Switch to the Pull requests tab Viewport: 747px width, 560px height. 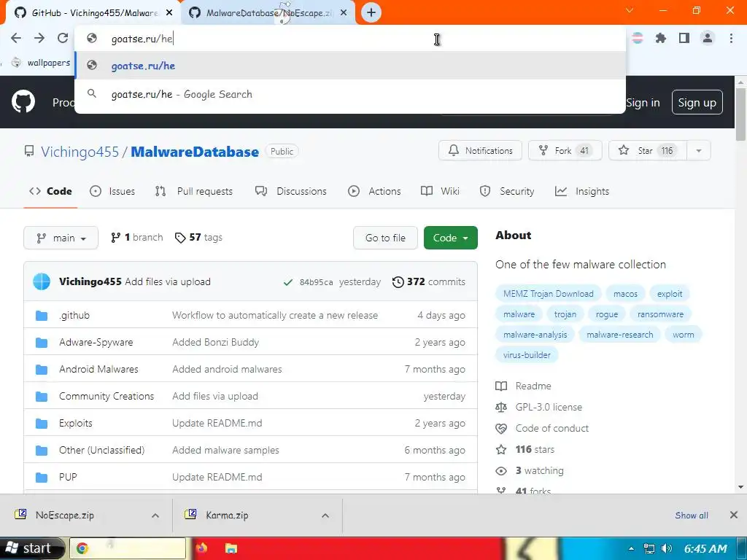[x=194, y=192]
